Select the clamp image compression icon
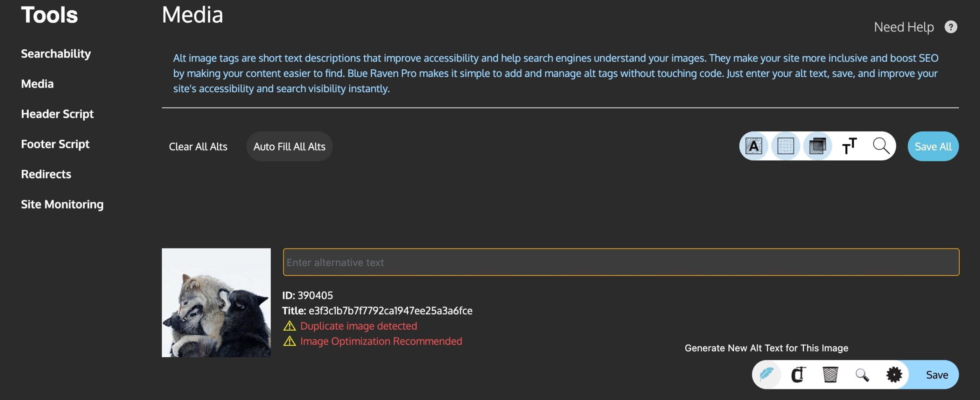980x400 pixels. coord(799,375)
